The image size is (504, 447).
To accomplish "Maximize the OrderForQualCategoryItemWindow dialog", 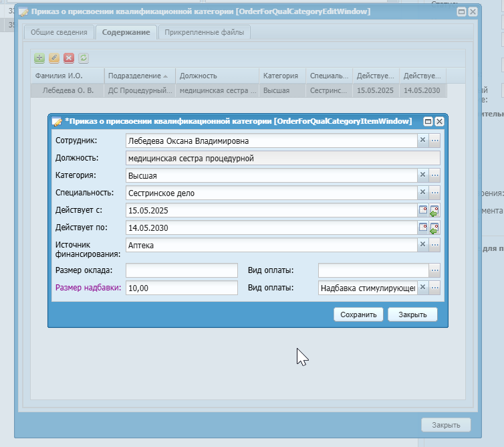I will coord(428,121).
